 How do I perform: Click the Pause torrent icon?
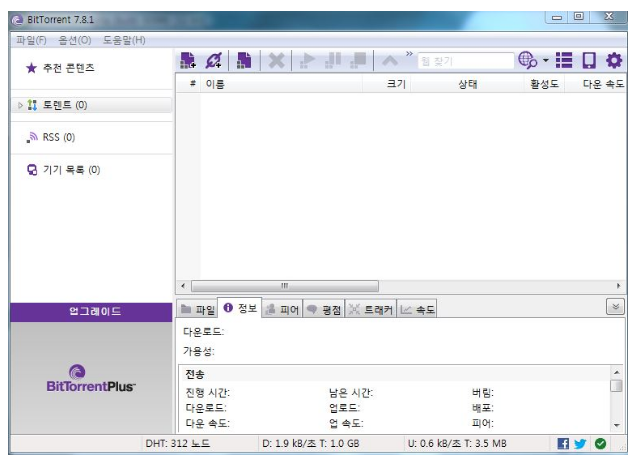tap(333, 60)
